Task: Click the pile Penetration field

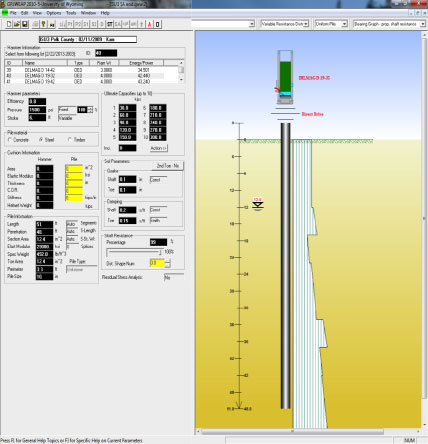Action: [44, 232]
